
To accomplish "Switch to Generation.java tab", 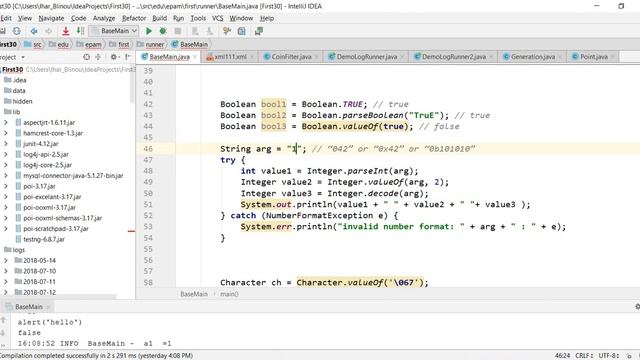I will 533,57.
